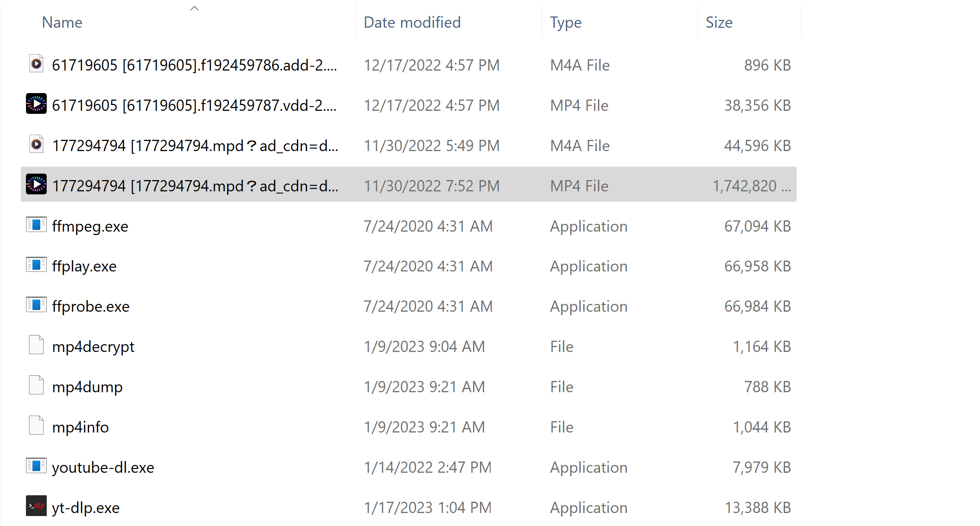Select the yt-dlp.exe file name
This screenshot has width=980, height=526.
(86, 507)
